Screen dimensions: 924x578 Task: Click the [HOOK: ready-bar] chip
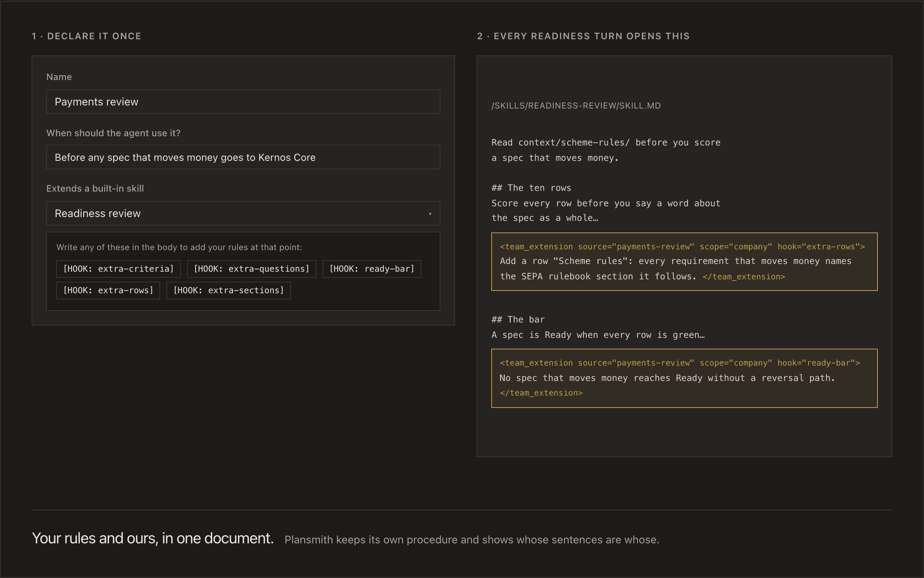click(372, 269)
